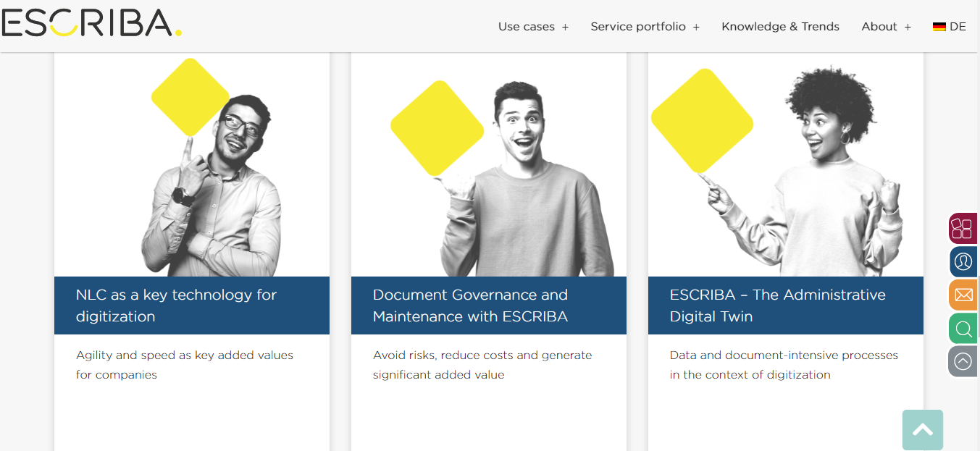This screenshot has width=980, height=451.
Task: Click the surprised man in sweater image
Action: pyautogui.click(x=489, y=164)
